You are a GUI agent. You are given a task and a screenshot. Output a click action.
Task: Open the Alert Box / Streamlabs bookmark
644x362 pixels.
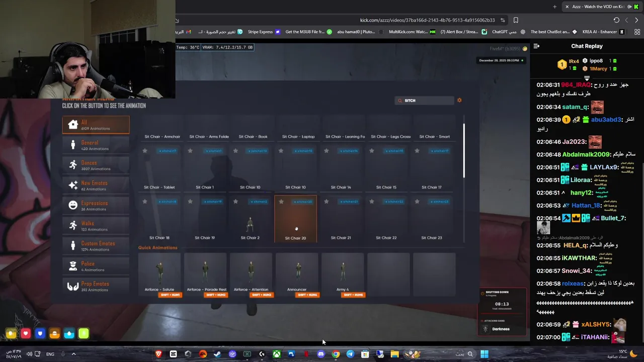click(463, 32)
